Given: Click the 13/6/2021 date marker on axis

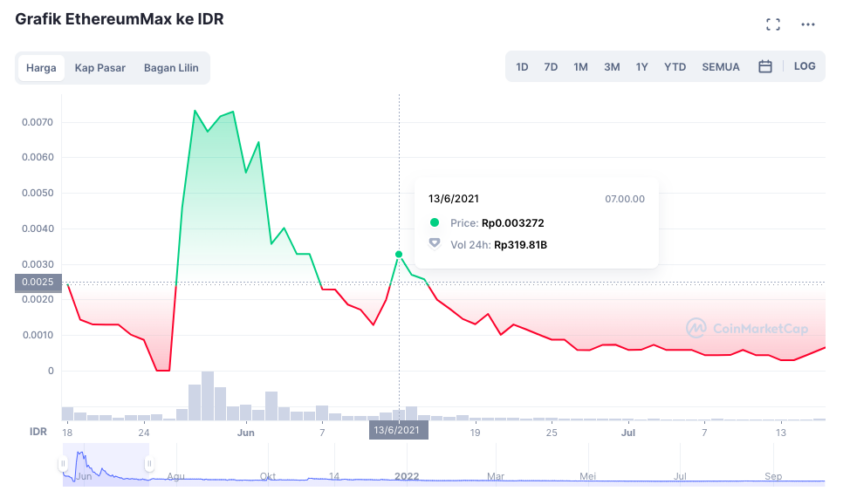Looking at the screenshot, I should pos(398,430).
